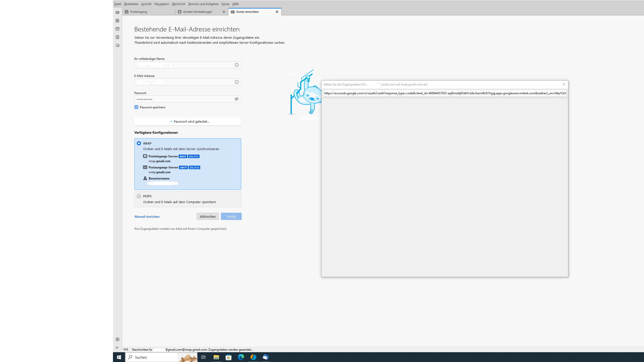
Task: Open the Chat sidebar icon
Action: [117, 46]
